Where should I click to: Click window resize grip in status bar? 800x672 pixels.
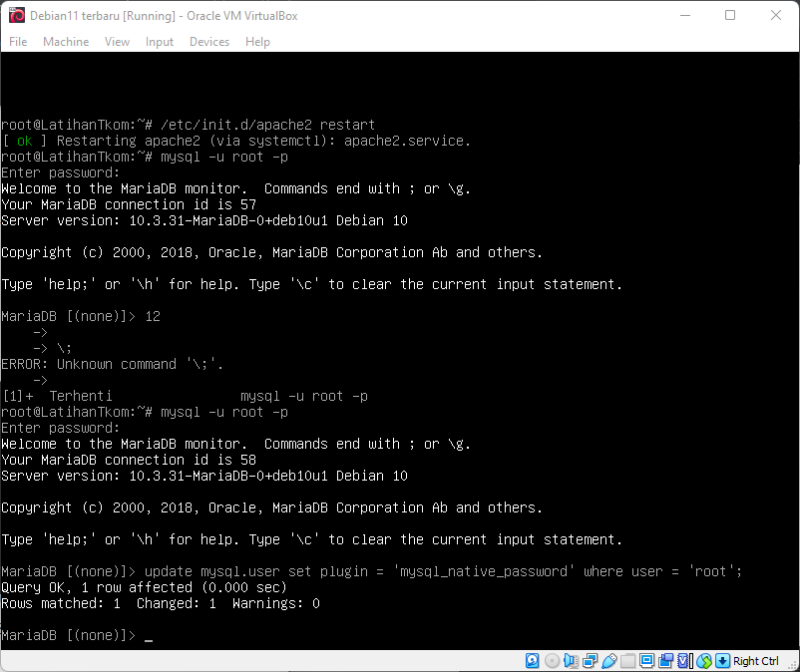(793, 664)
